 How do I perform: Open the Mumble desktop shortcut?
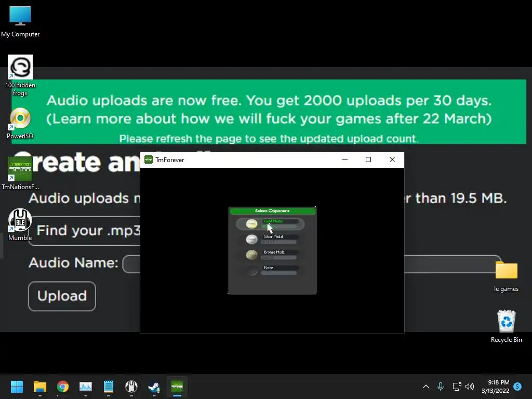coord(20,224)
